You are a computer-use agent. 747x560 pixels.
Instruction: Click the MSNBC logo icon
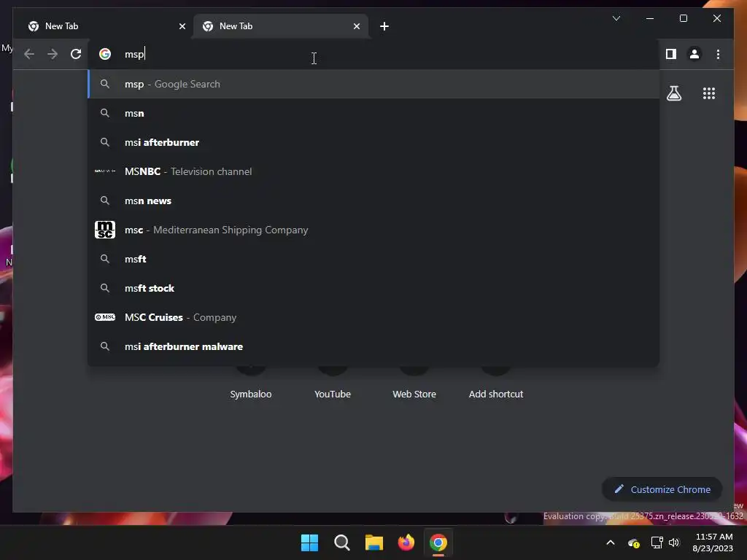point(105,171)
